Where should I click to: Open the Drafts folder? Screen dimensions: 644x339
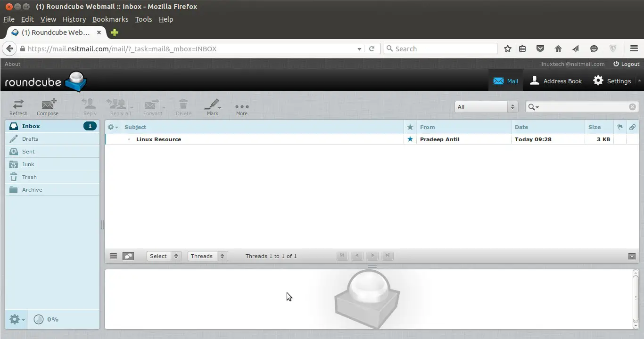pyautogui.click(x=52, y=139)
